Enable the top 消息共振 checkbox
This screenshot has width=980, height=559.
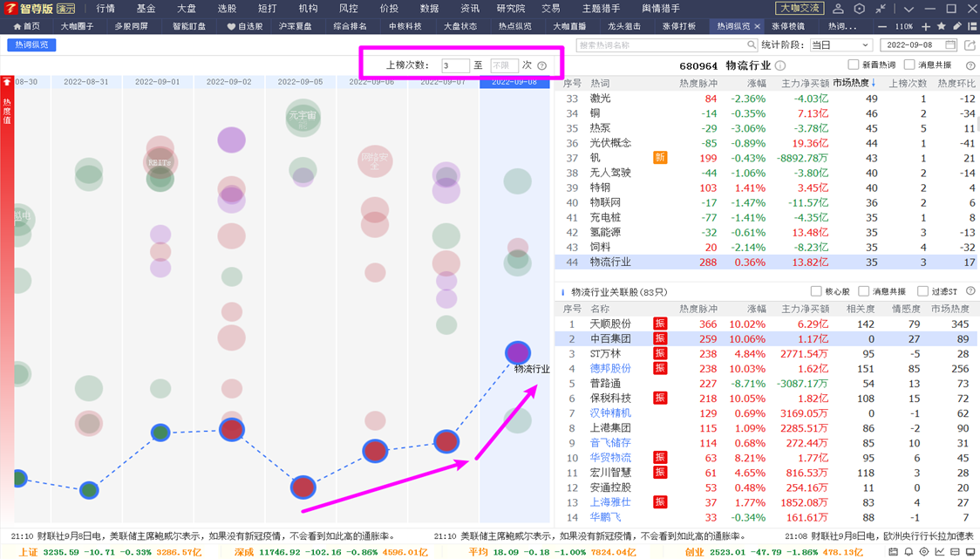coord(909,65)
